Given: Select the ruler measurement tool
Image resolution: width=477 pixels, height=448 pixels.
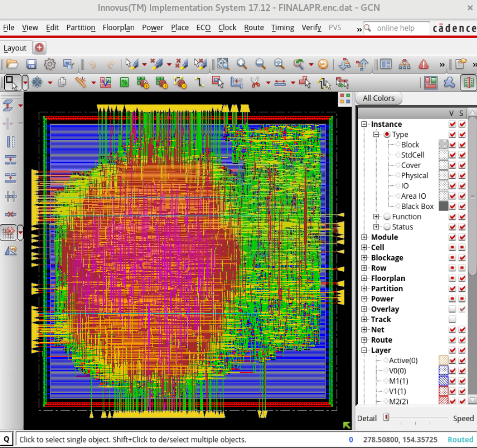Looking at the screenshot, I should coord(81,82).
